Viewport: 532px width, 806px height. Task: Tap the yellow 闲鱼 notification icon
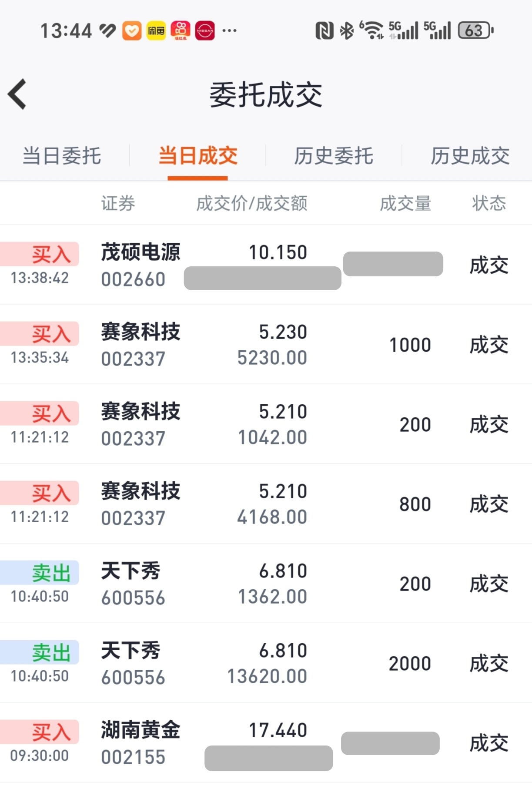point(156,30)
